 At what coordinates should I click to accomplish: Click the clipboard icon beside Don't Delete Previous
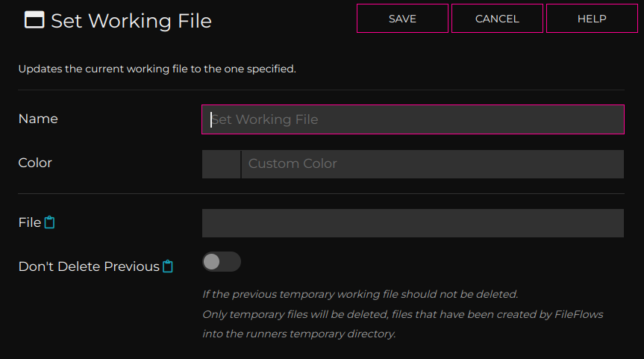click(168, 266)
